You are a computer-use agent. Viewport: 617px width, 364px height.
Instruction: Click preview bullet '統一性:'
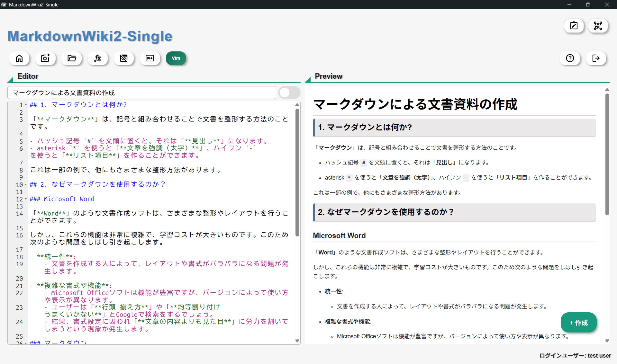334,291
